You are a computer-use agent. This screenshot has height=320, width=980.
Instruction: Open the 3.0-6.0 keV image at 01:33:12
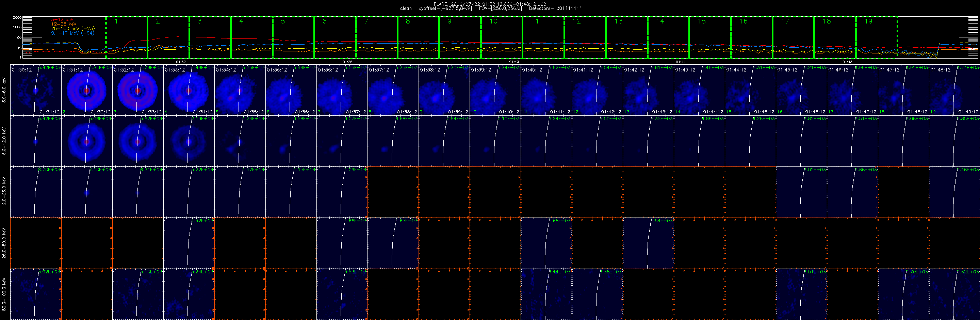pos(189,90)
